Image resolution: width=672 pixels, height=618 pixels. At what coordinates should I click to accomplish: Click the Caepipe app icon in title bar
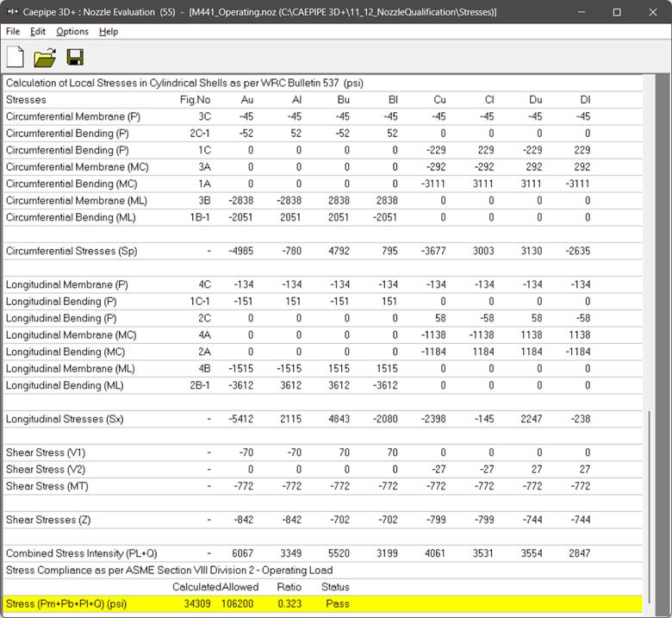pyautogui.click(x=12, y=12)
